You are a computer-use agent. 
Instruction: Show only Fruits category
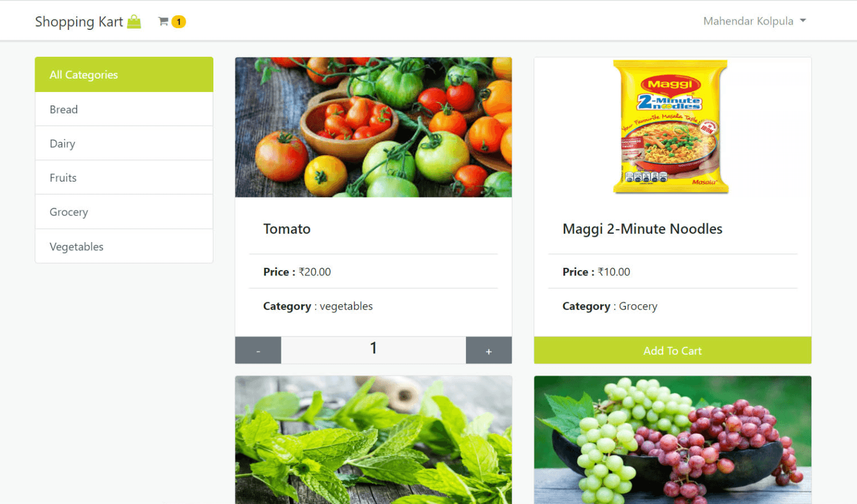(x=124, y=178)
